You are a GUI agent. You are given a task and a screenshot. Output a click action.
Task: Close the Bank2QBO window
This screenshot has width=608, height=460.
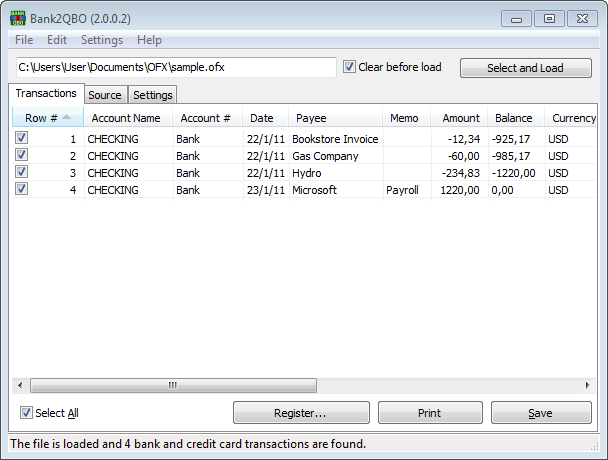582,19
